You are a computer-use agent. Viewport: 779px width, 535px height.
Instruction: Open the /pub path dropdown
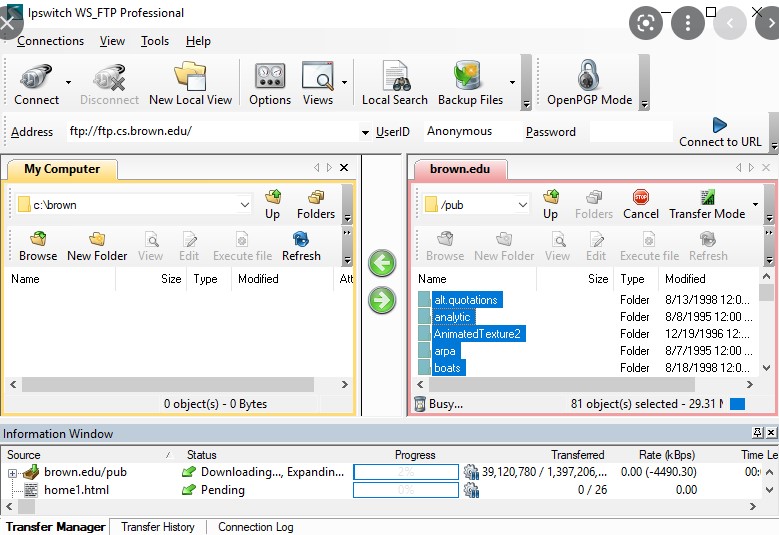(523, 205)
